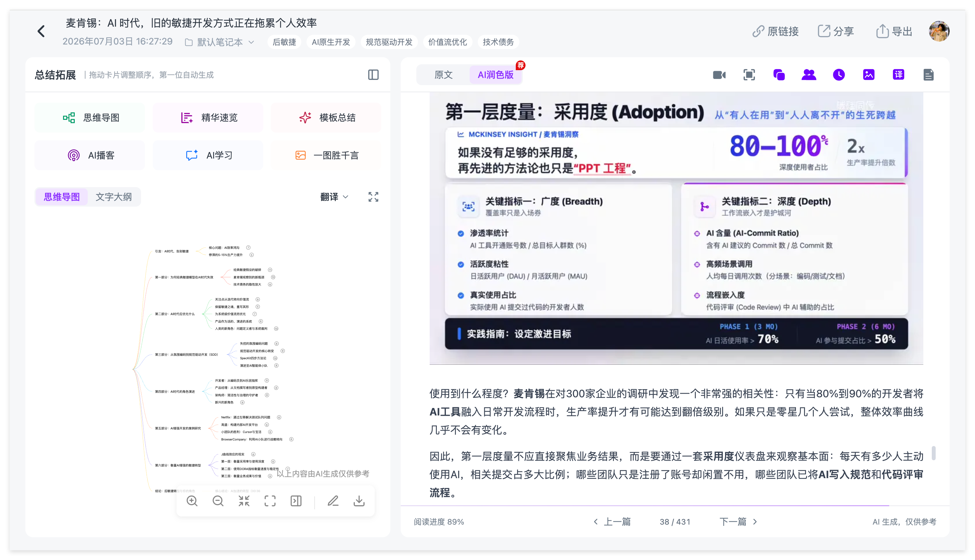Open the AI播客 card
The height and width of the screenshot is (560, 975).
click(x=90, y=155)
